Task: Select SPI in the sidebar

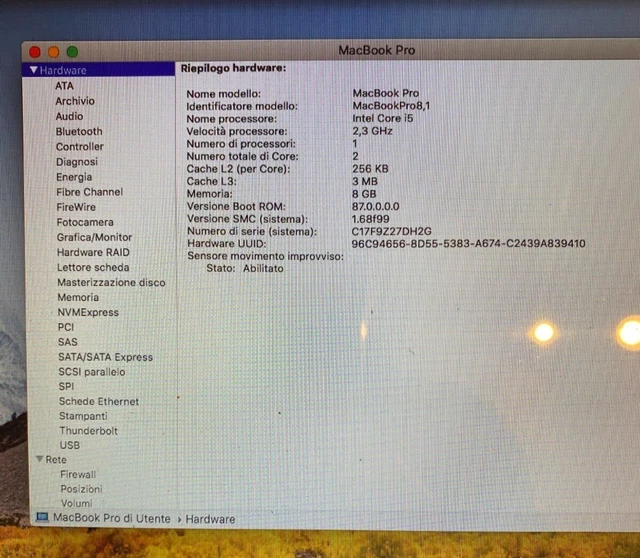Action: (66, 386)
